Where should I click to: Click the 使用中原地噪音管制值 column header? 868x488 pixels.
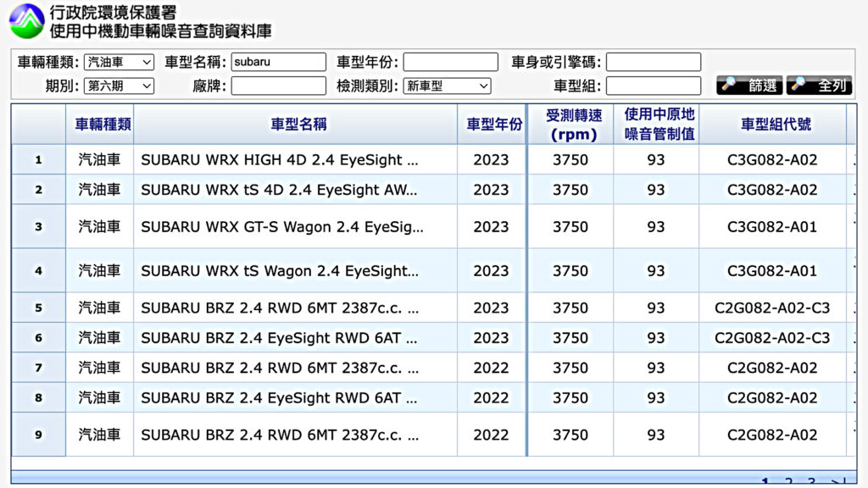[656, 124]
